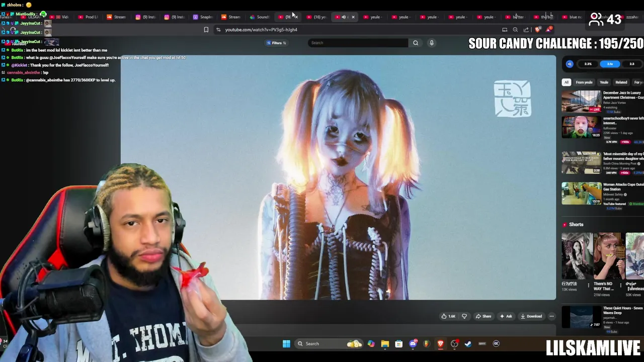Image resolution: width=644 pixels, height=362 pixels.
Task: Click the main video player
Action: (338, 177)
